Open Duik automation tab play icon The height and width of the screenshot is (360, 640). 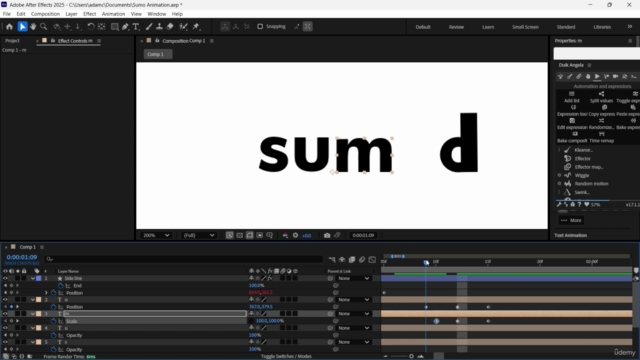(597, 76)
